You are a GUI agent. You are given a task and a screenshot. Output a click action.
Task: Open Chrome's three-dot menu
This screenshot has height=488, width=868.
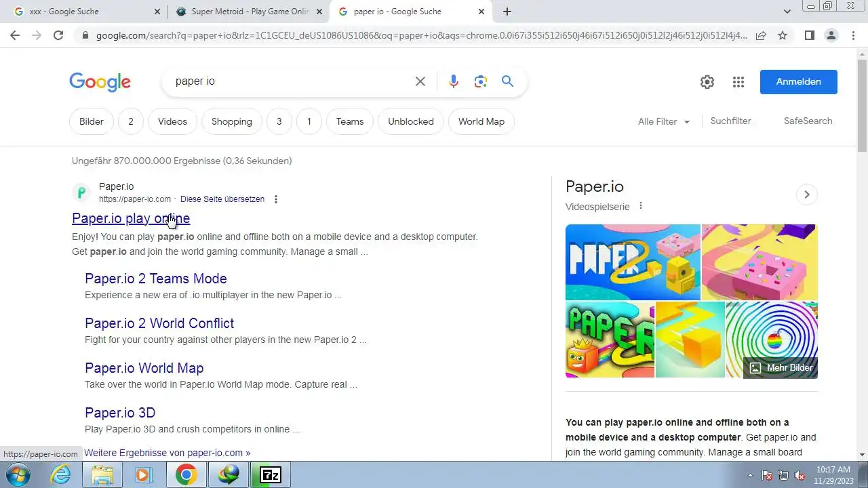[853, 35]
